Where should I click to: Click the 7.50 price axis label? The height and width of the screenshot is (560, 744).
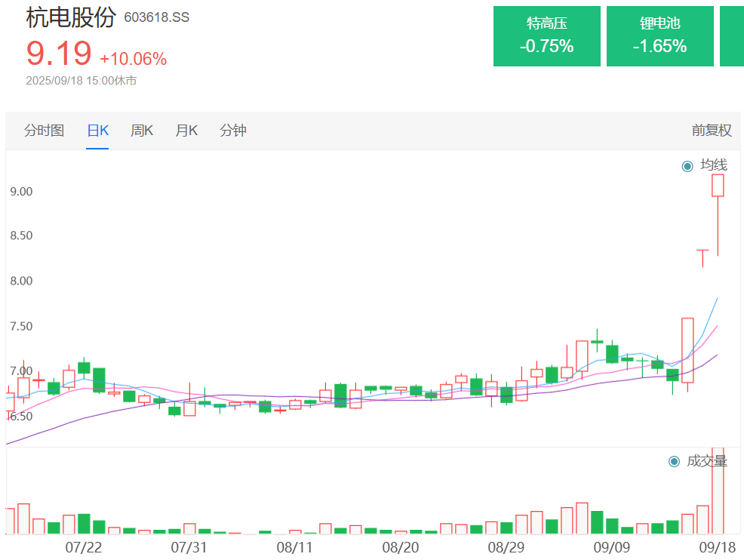pyautogui.click(x=21, y=327)
